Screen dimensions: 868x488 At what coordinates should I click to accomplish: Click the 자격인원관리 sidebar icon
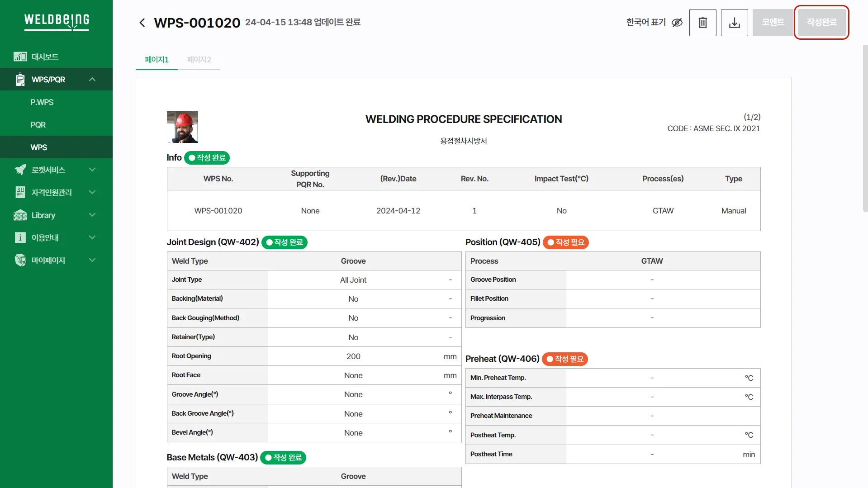tap(20, 192)
